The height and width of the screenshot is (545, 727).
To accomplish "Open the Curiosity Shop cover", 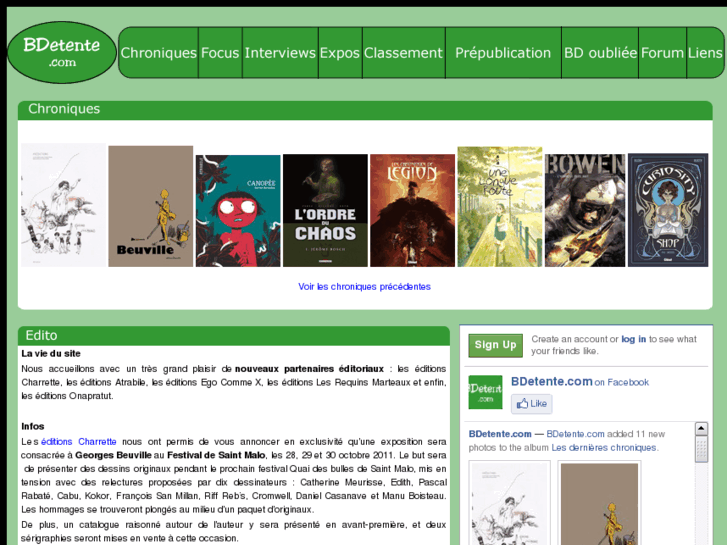I will 668,210.
